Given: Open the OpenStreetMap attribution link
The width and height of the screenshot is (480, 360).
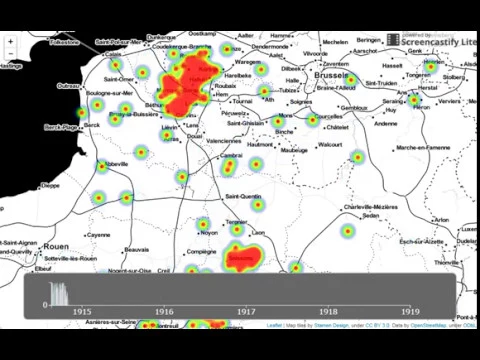Looking at the screenshot, I should click(428, 325).
